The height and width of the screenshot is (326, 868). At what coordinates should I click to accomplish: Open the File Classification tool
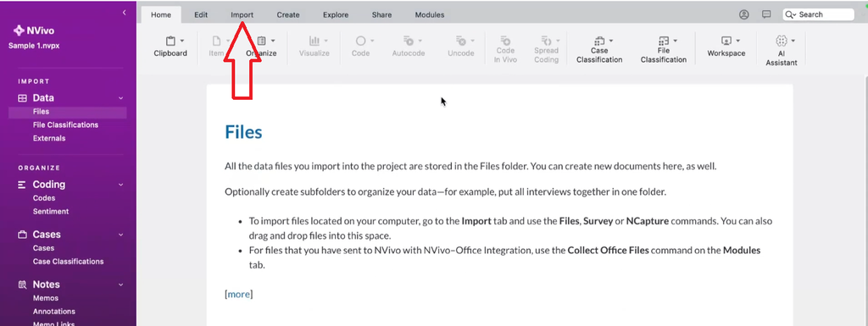coord(664,50)
